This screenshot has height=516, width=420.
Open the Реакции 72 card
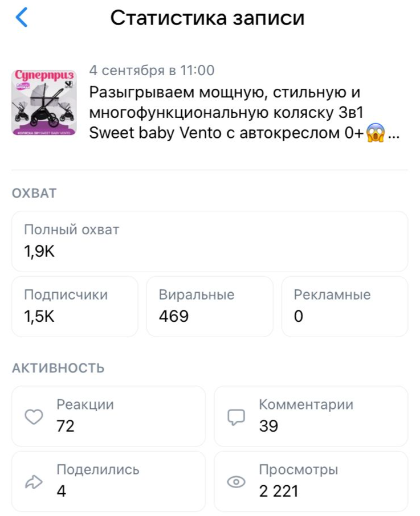109,416
